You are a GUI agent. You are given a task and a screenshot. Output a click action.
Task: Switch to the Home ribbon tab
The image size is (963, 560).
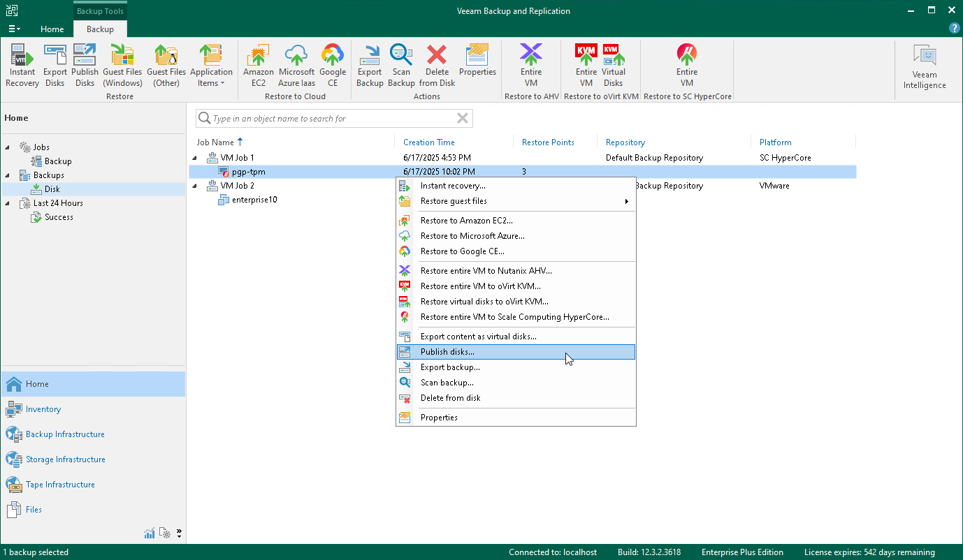(52, 29)
